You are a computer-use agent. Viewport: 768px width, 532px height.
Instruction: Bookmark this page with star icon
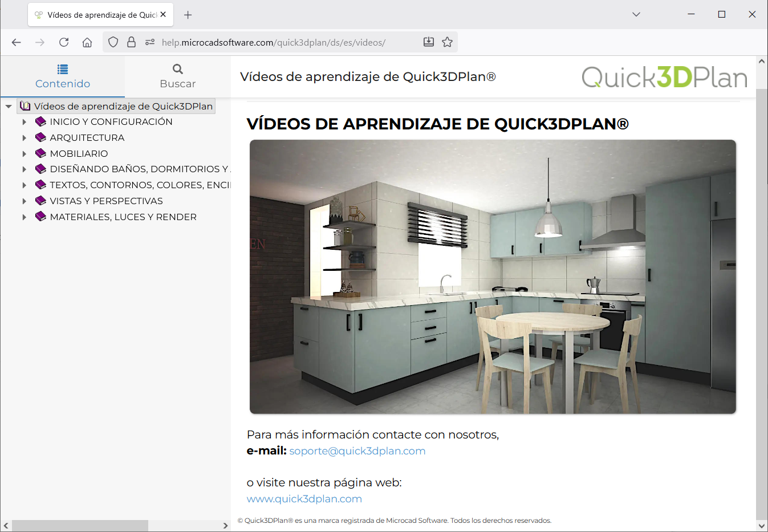pyautogui.click(x=448, y=42)
